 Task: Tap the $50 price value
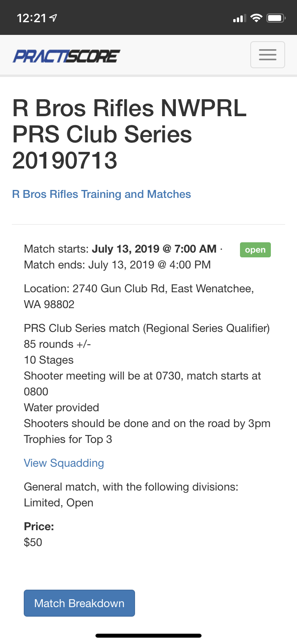(x=33, y=542)
